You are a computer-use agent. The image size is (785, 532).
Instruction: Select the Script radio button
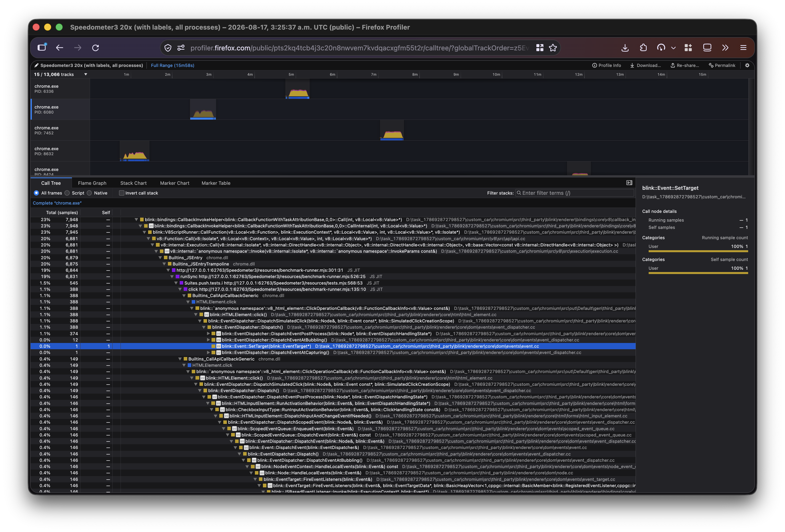click(x=67, y=193)
